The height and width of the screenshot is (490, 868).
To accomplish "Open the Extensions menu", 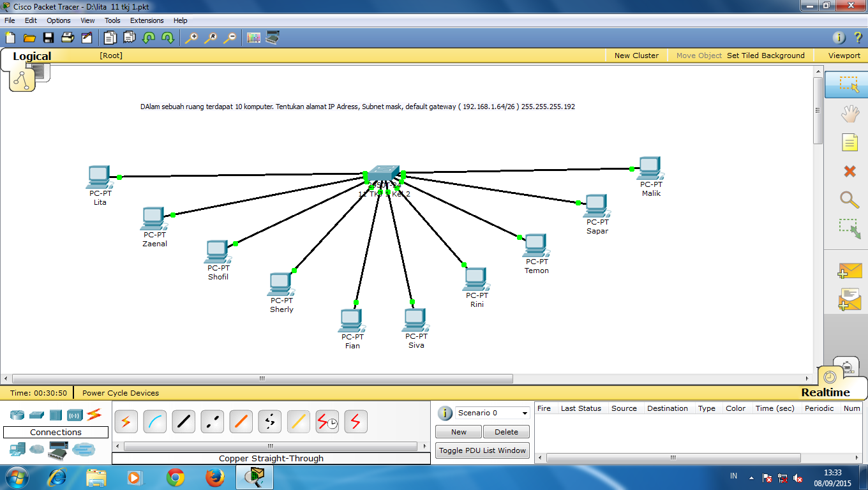I will coord(147,20).
